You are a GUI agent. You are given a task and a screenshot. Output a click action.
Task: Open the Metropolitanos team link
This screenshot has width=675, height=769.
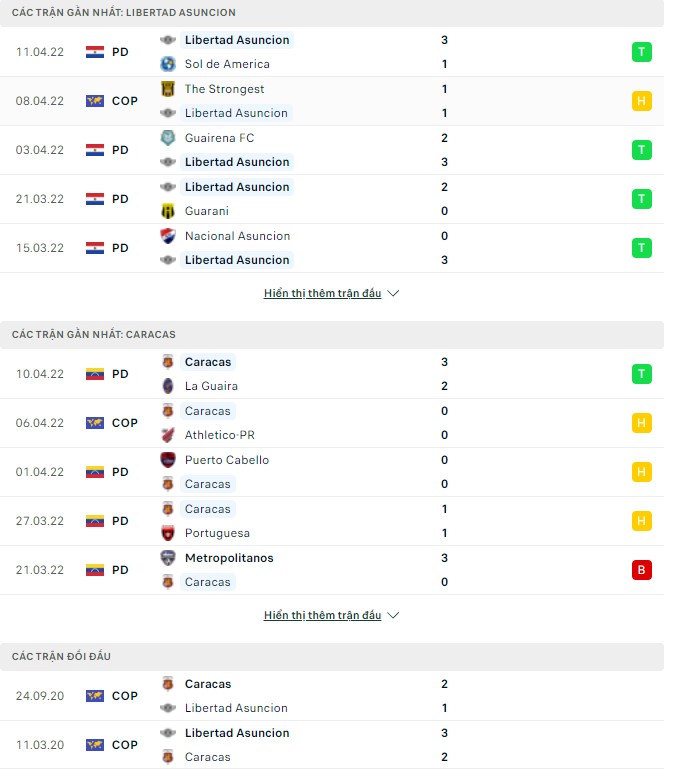point(229,558)
